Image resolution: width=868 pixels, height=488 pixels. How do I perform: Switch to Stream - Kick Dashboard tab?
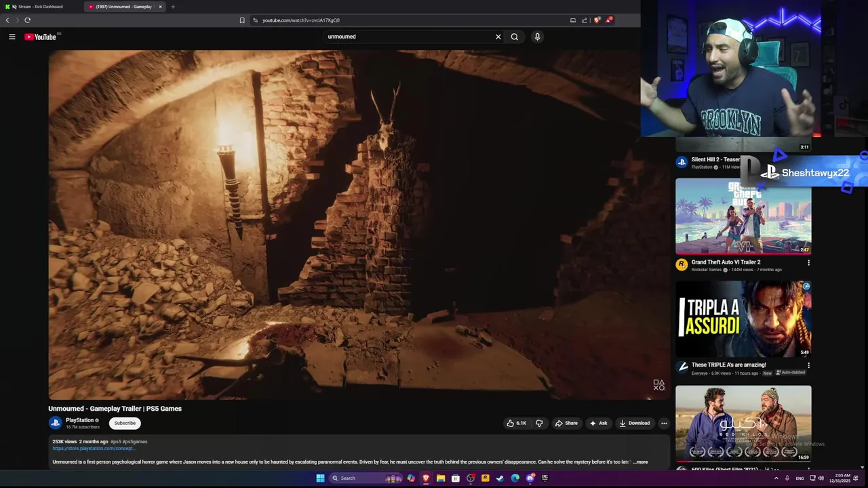pos(40,7)
